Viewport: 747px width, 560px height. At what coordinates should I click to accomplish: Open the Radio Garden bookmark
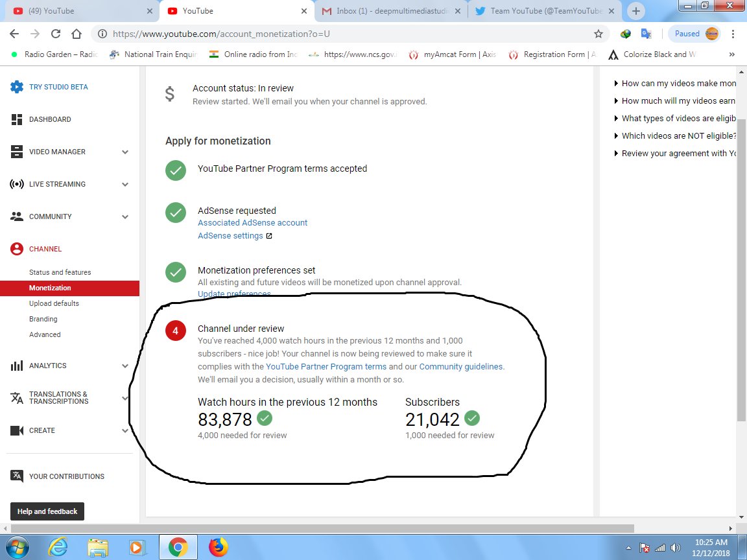coord(54,54)
